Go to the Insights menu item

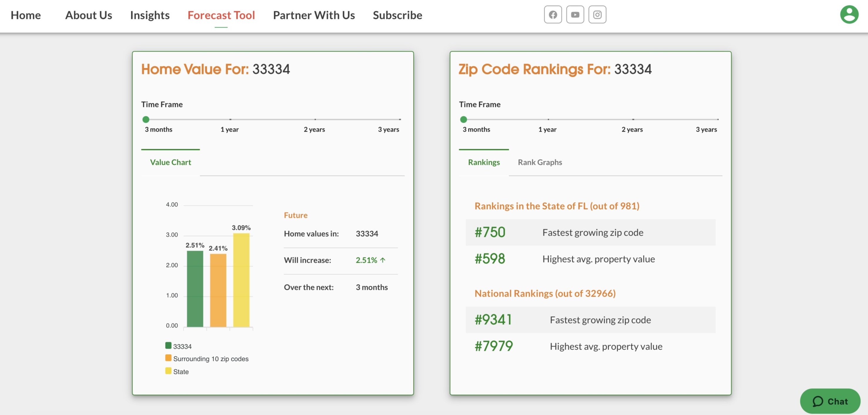tap(150, 15)
